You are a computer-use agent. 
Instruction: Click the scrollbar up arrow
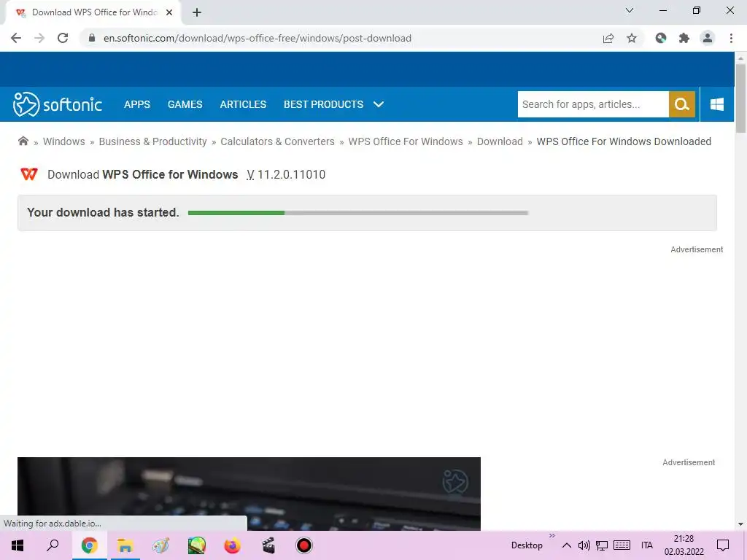click(x=740, y=58)
